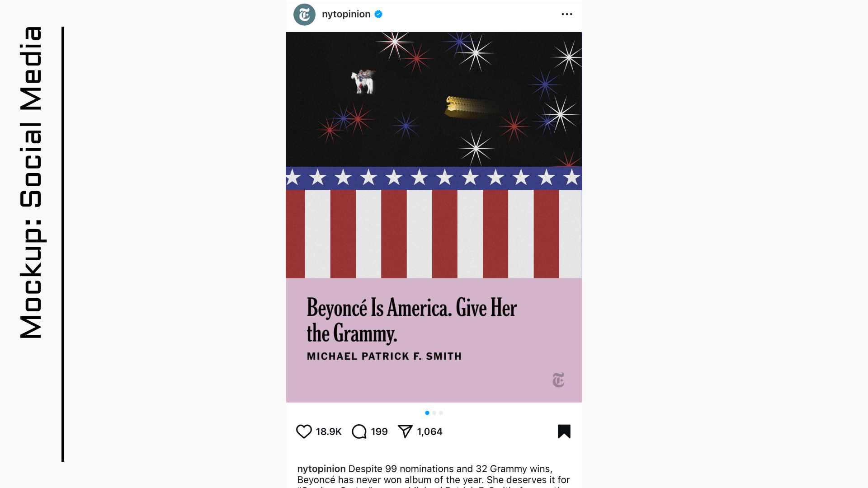Screen dimensions: 868x488
Task: Like the post with heart icon
Action: point(304,432)
